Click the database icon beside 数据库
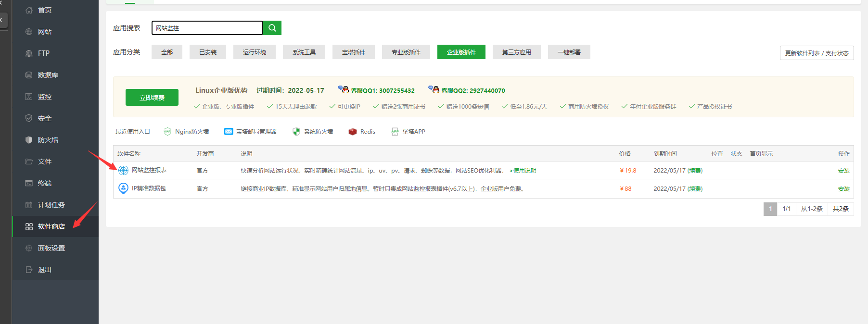The image size is (868, 324). click(29, 75)
